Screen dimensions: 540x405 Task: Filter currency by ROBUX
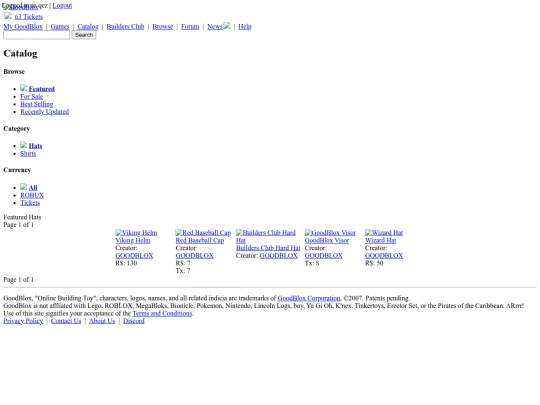pos(32,195)
